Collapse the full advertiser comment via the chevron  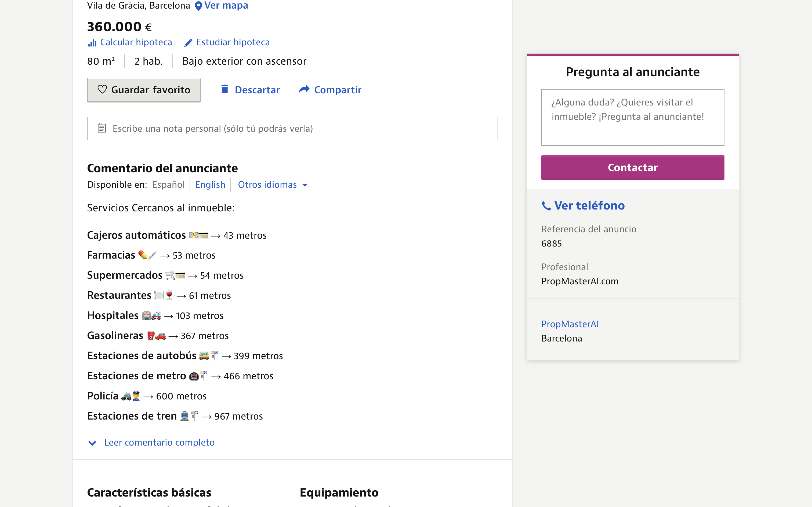[x=92, y=443]
